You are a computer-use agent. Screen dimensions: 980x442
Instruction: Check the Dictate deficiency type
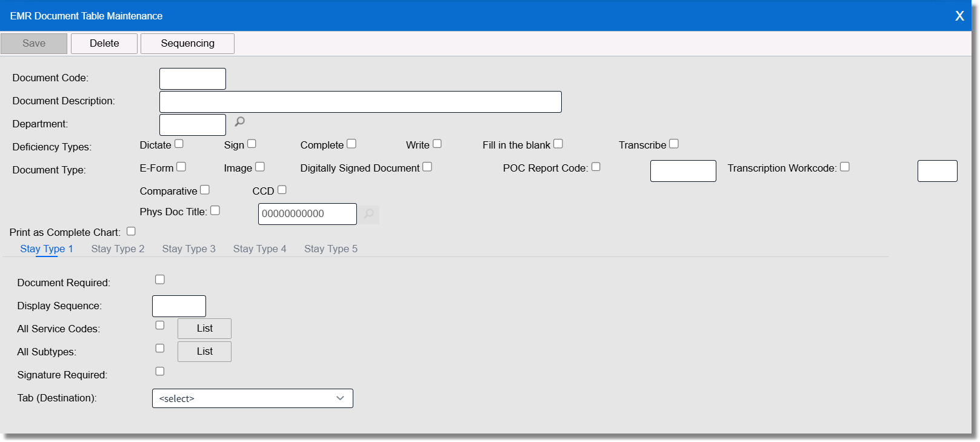pyautogui.click(x=179, y=144)
